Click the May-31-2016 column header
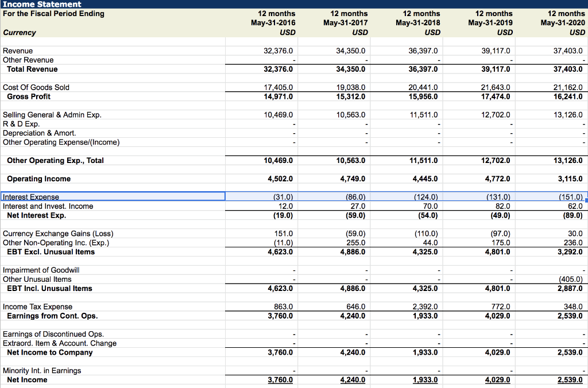The image size is (588, 388). [x=276, y=17]
